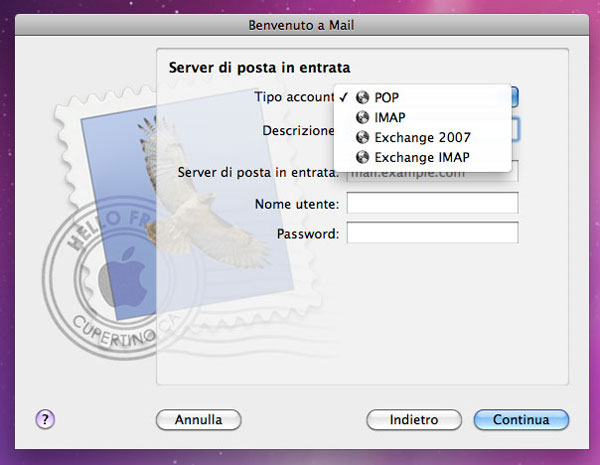Go back with the Indietro button
Screen dimensions: 600x465
(414, 420)
